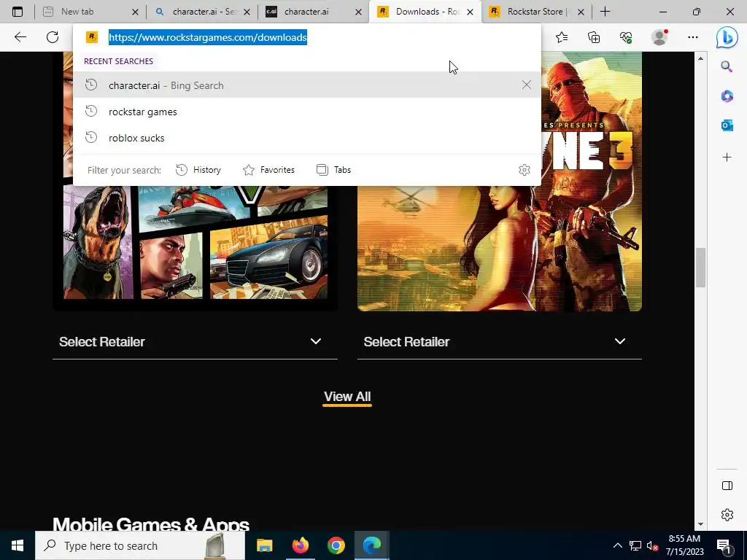The image size is (747, 560).
Task: Filter suggestions by History
Action: pyautogui.click(x=198, y=170)
